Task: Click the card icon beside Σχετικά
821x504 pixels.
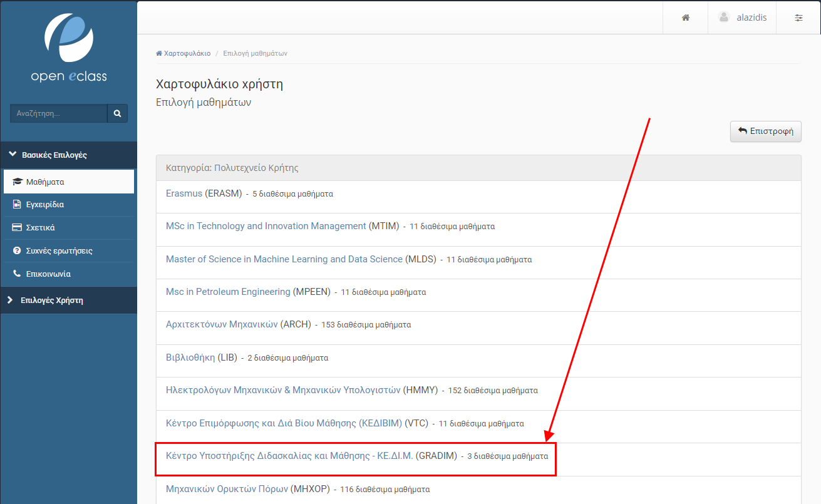Action: pos(17,227)
